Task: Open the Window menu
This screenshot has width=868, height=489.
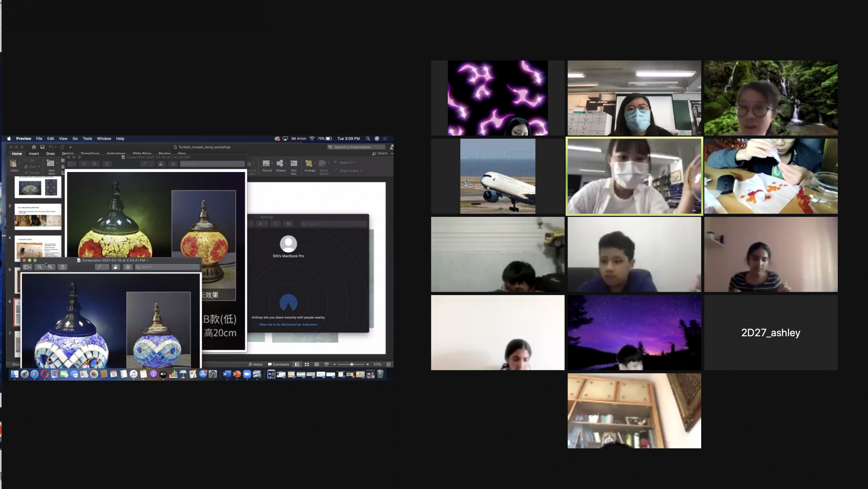Action: (x=104, y=138)
